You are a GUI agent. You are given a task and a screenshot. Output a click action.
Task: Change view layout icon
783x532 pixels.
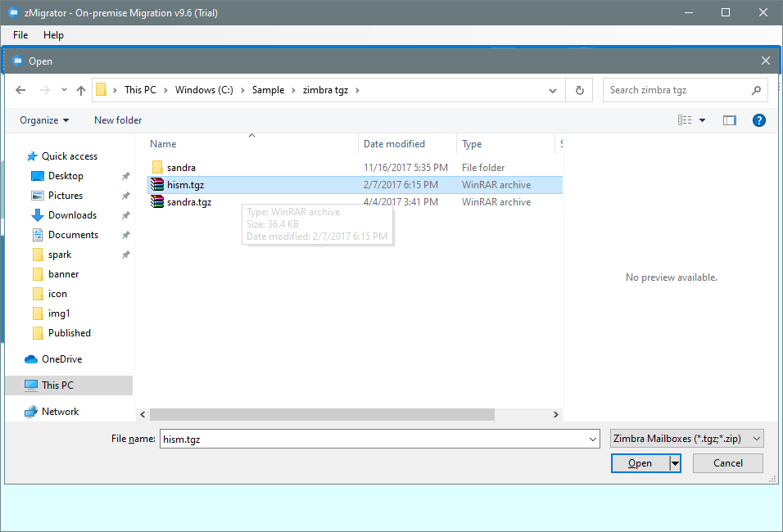coord(685,120)
